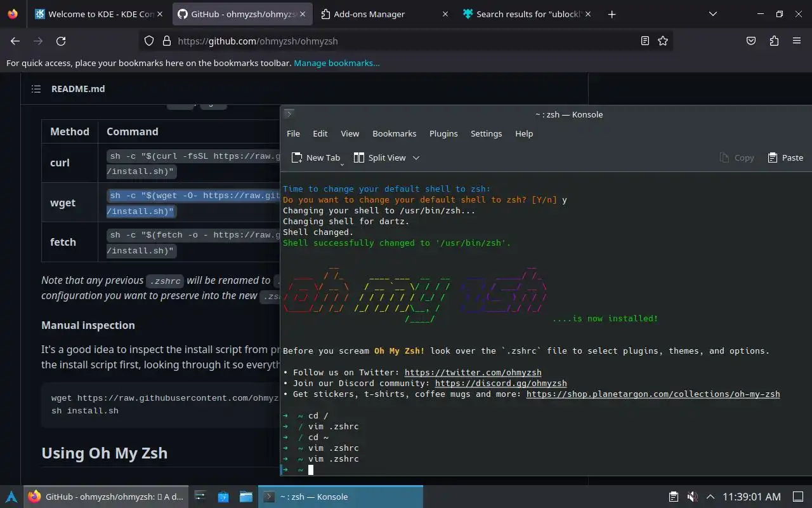Viewport: 812px width, 508px height.
Task: Go forward in browser history
Action: 38,41
